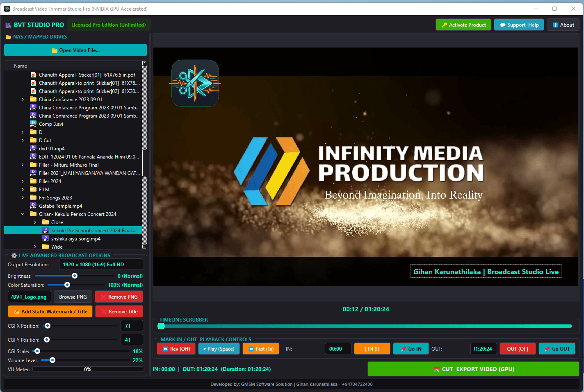Screen dimensions: 584x392
Task: Select Chanuth Apperal- Sticker[01] 61X76.5 in.pdf
Action: click(x=87, y=75)
